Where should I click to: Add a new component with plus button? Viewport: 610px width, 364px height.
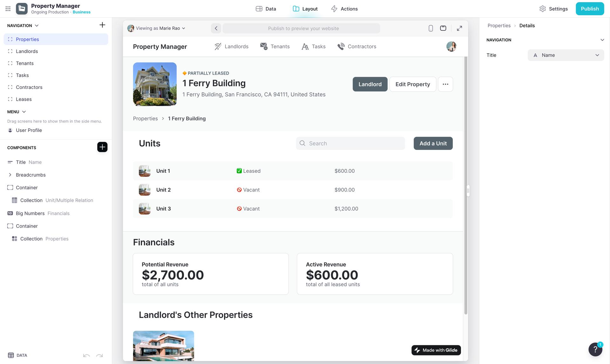coord(102,147)
